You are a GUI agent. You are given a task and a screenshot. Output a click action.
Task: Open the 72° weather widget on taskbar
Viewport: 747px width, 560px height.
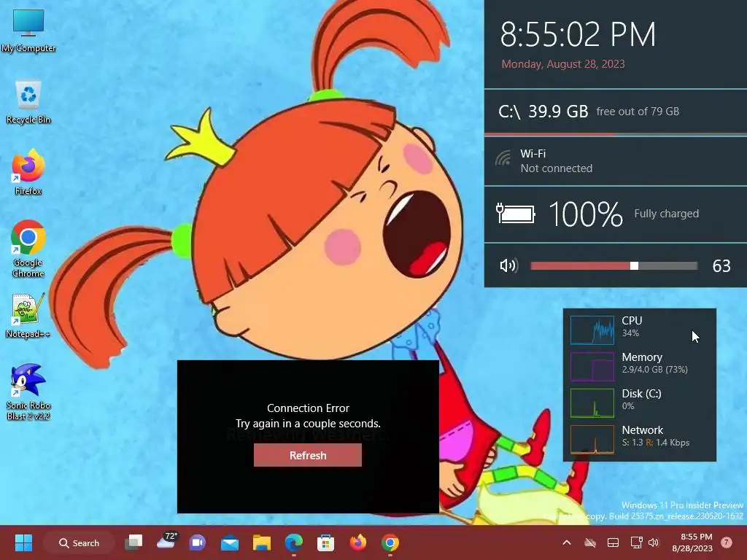(x=167, y=541)
